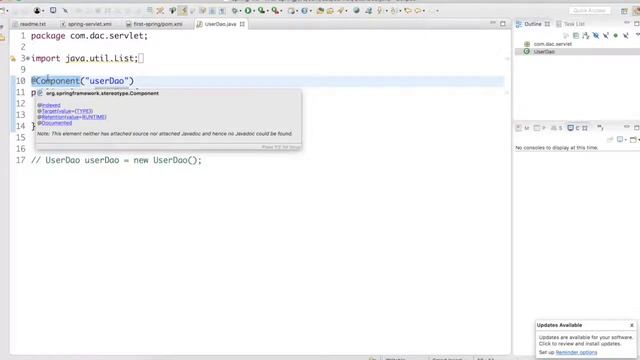
Task: Click the user profile toolbar icon
Action: click(x=37, y=11)
